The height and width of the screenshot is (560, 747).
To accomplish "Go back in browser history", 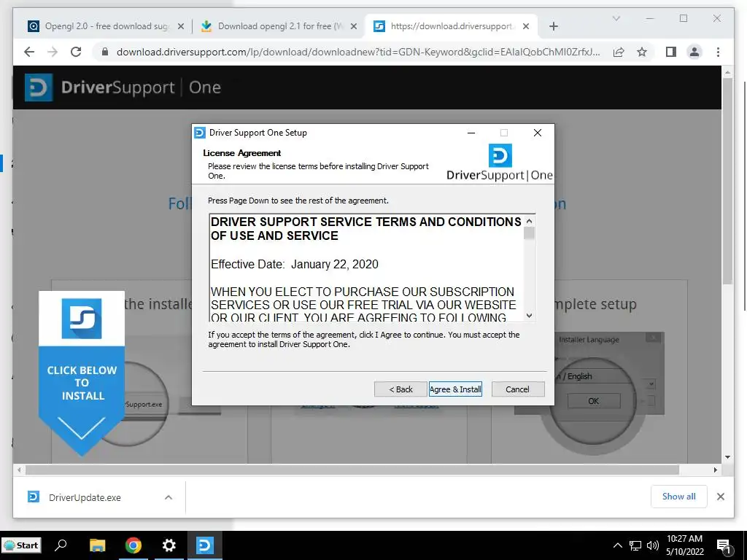I will coord(29,52).
